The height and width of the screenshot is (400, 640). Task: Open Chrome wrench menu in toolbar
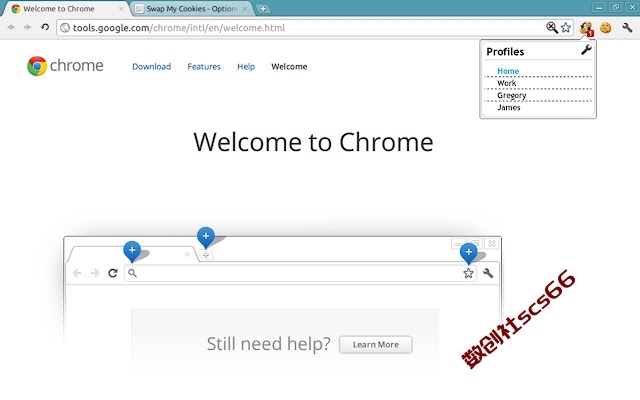[x=627, y=27]
